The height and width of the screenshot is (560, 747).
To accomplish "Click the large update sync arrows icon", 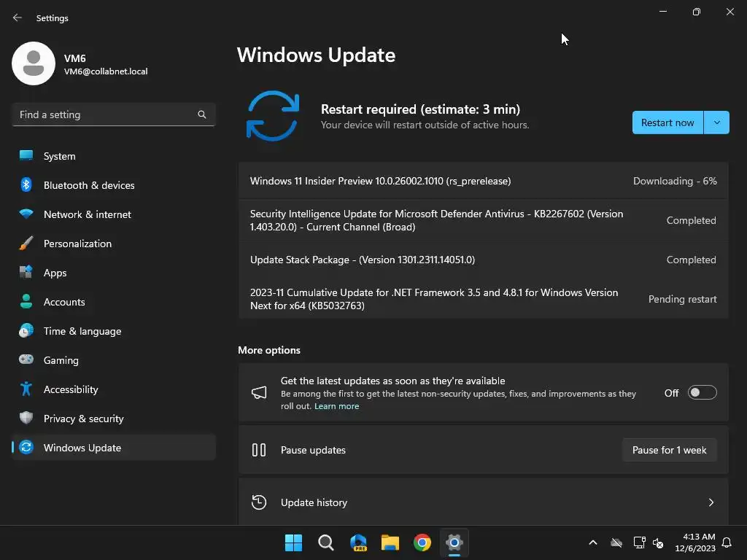I will [273, 116].
